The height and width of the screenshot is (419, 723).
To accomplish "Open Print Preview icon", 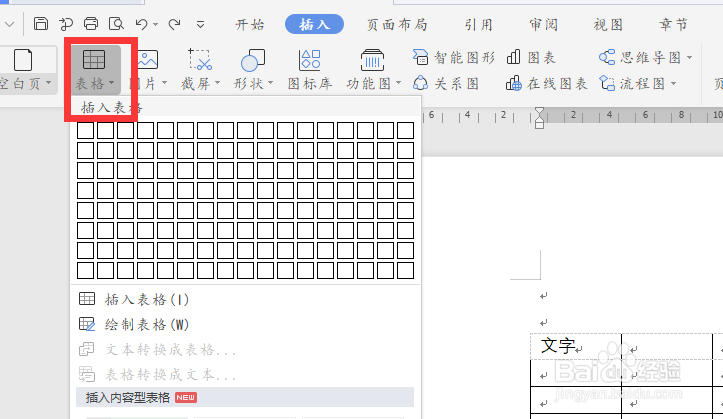I will coord(116,24).
